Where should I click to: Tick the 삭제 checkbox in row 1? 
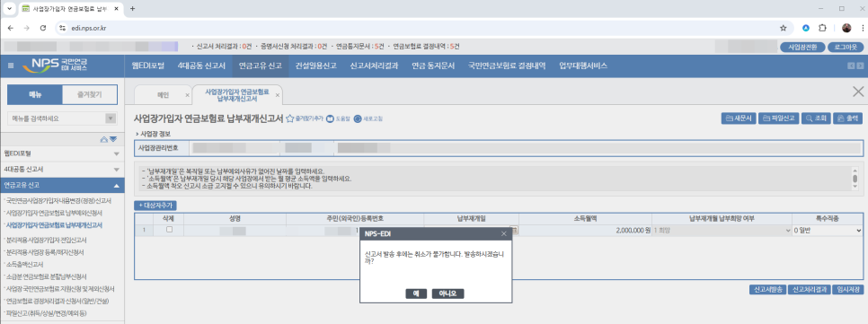[x=171, y=230]
